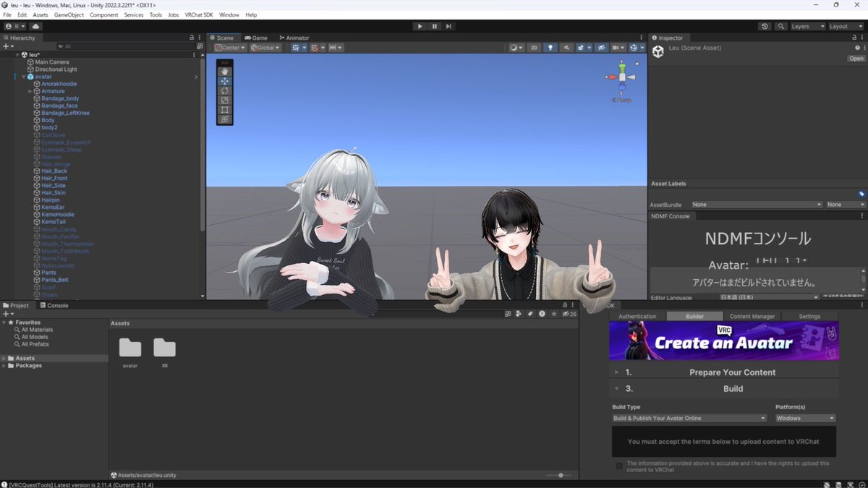Screen dimensions: 868x488
Task: Switch to the Animator tab
Action: [x=293, y=38]
